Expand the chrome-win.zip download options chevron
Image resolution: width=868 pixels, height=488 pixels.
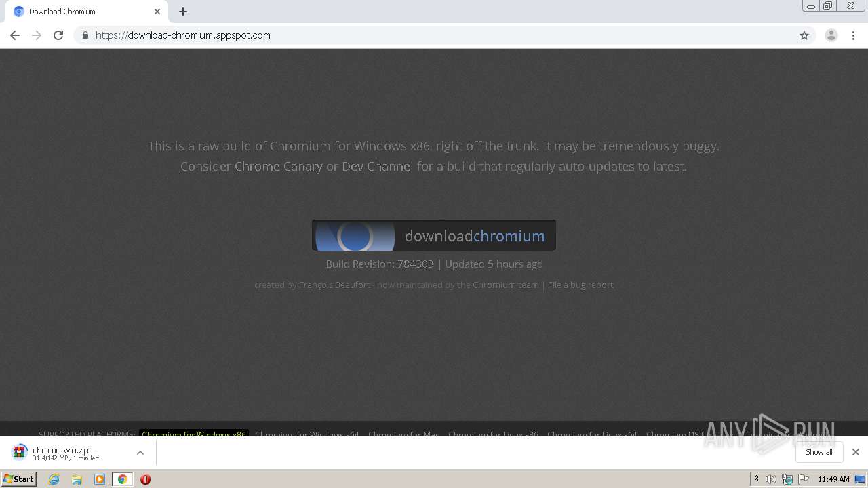[x=140, y=453]
